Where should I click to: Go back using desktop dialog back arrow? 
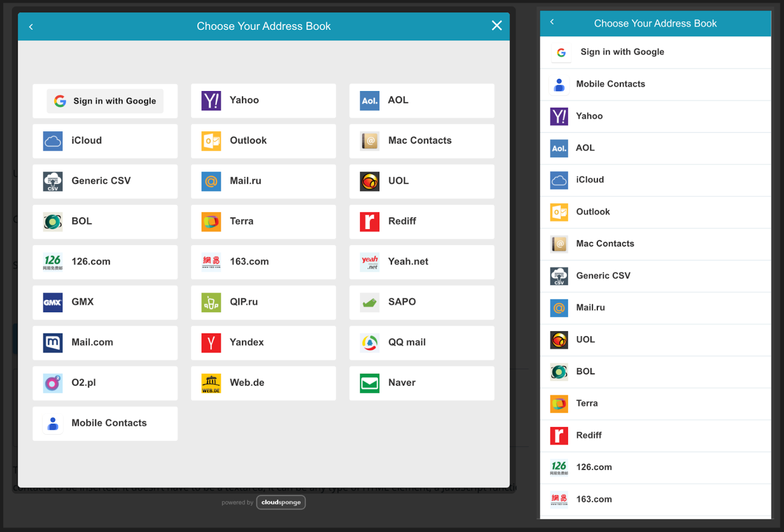point(31,26)
